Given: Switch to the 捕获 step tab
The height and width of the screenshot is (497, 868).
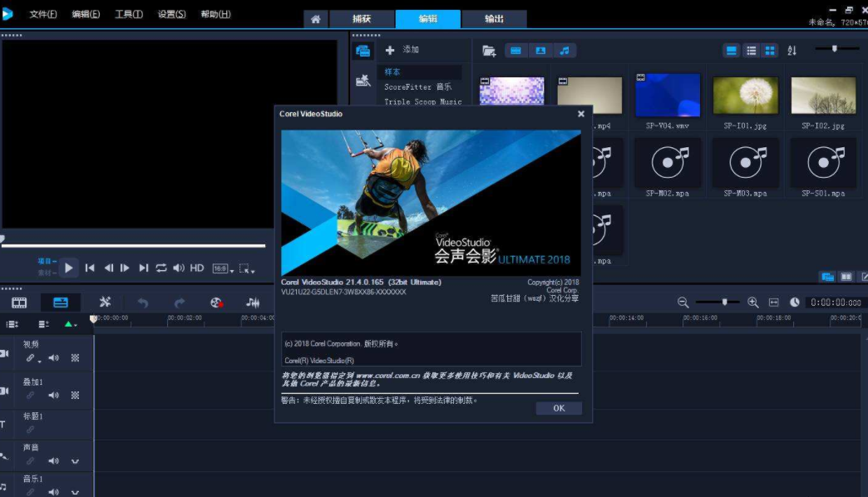Looking at the screenshot, I should 362,19.
